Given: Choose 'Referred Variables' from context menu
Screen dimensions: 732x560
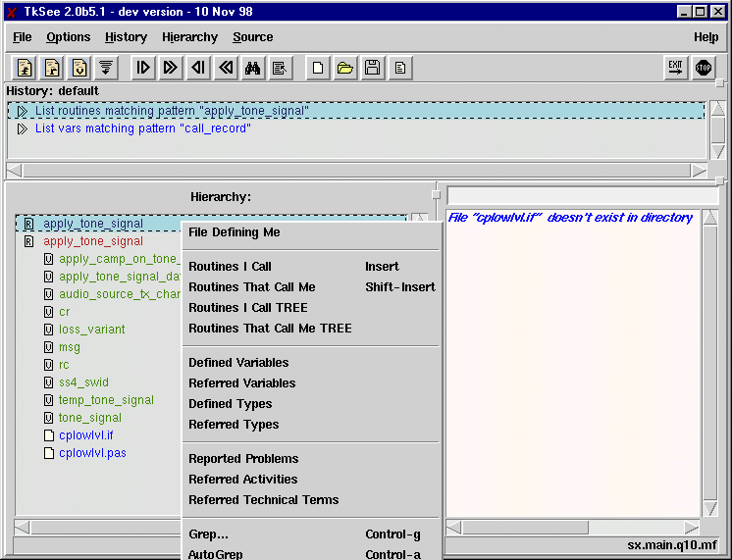Looking at the screenshot, I should (x=311, y=383).
